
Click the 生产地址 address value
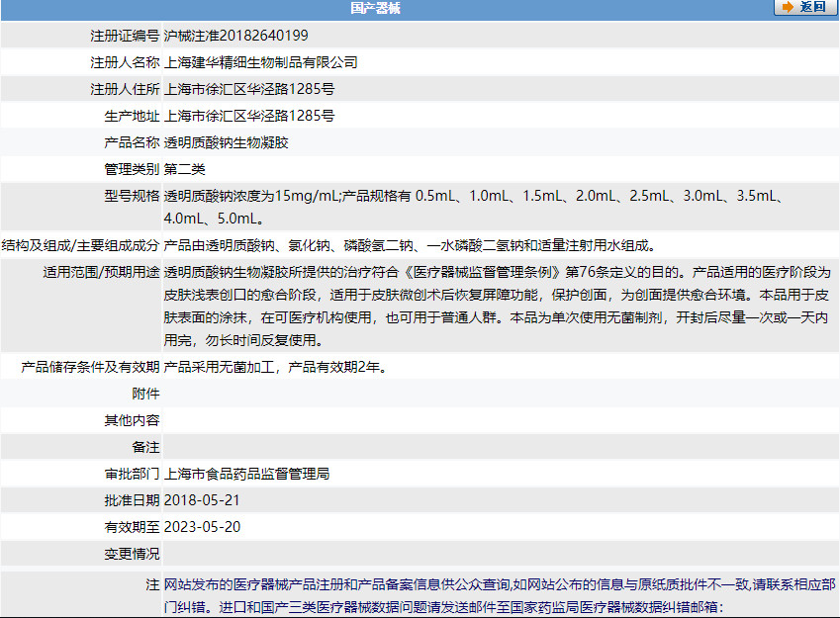pos(249,116)
